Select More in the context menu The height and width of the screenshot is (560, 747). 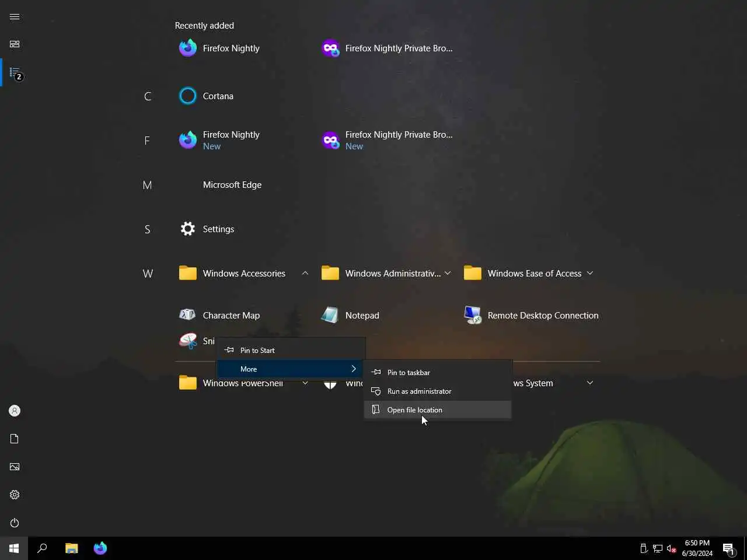(291, 369)
